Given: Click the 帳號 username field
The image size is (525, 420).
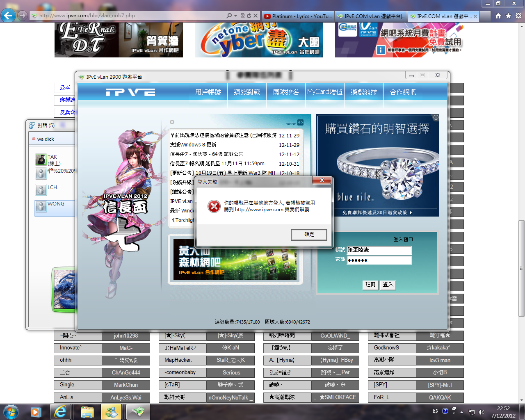Looking at the screenshot, I should [x=379, y=250].
